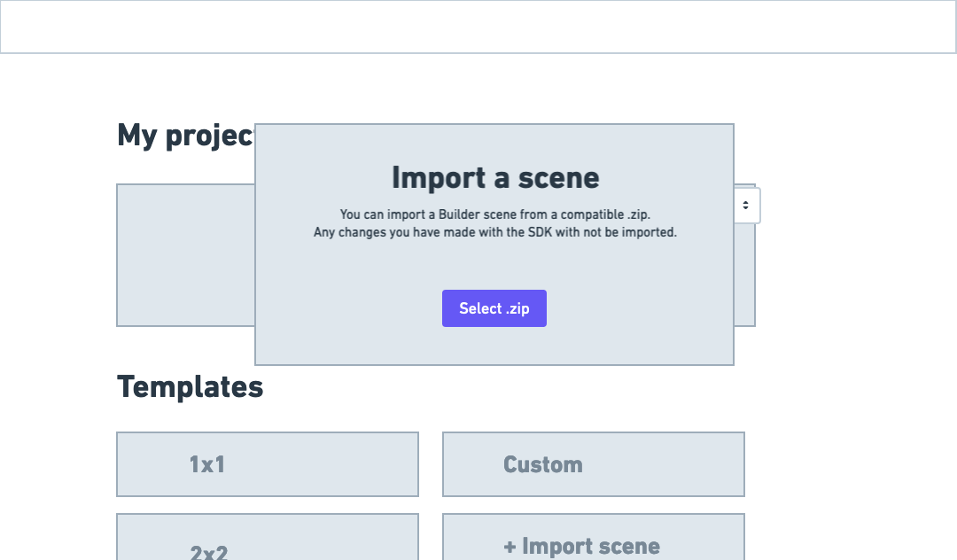The height and width of the screenshot is (560, 957).
Task: Click the + Import scene card
Action: [x=593, y=537]
